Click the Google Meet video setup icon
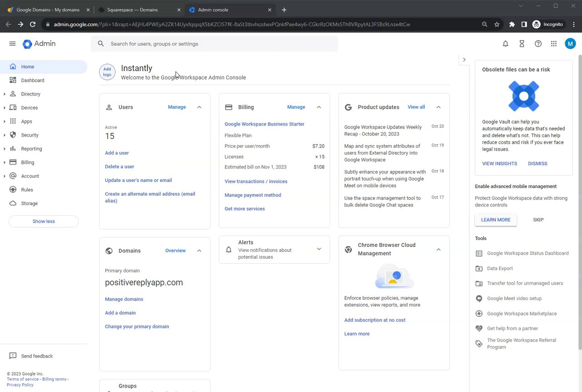Screen dimensions: 582x392 coord(479,298)
